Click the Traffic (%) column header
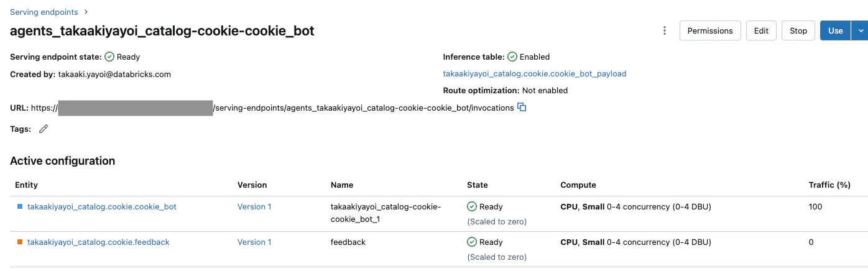 pyautogui.click(x=829, y=185)
